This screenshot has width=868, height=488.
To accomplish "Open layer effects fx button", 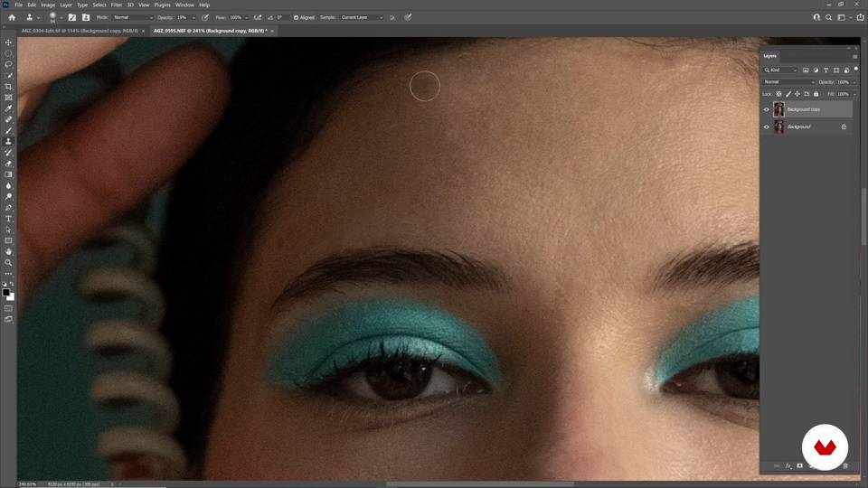I will [x=788, y=466].
